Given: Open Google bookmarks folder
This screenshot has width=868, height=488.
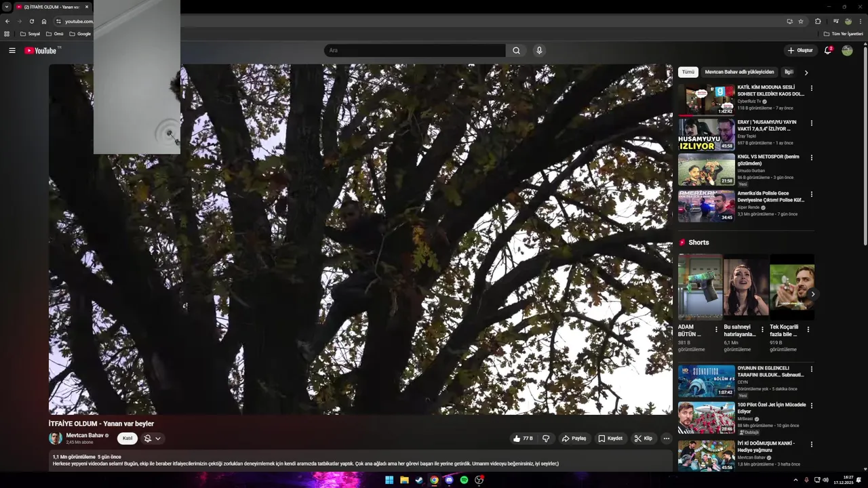Looking at the screenshot, I should [x=80, y=34].
